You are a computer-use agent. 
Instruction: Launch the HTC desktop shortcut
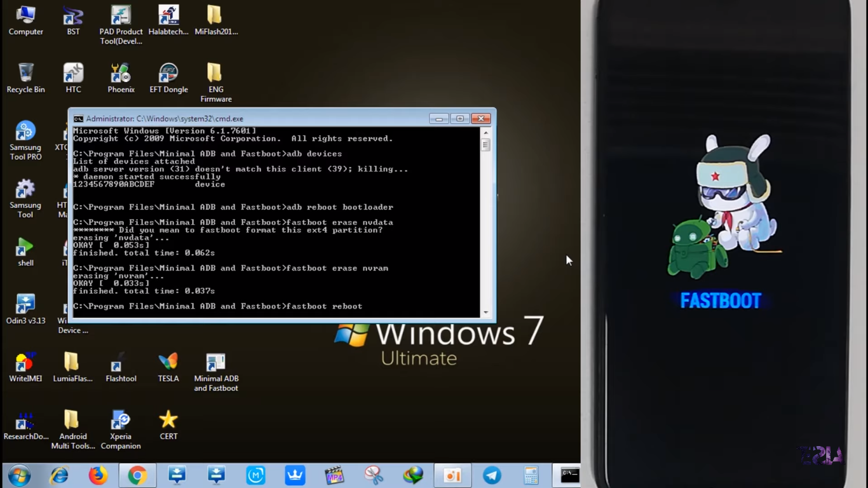(73, 78)
